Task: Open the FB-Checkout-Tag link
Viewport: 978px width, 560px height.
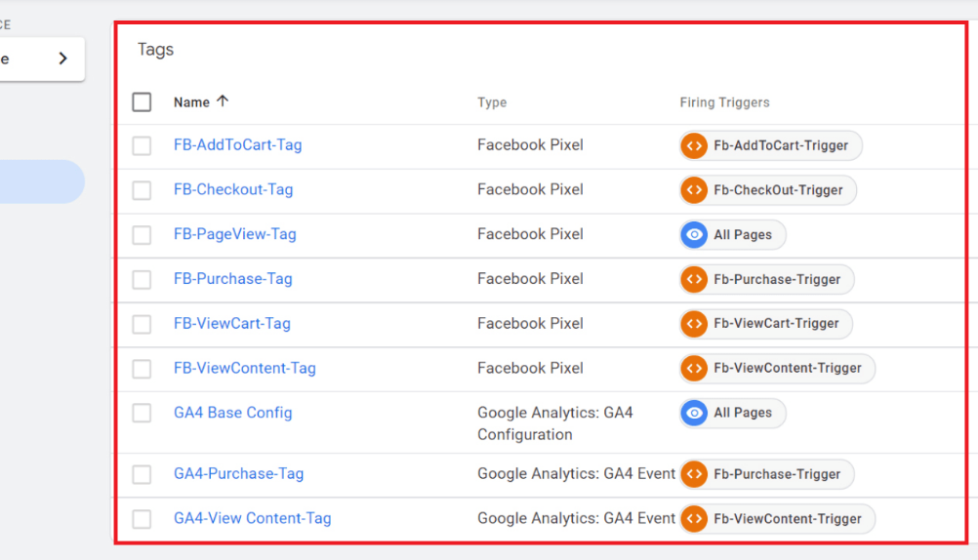Action: click(x=233, y=189)
